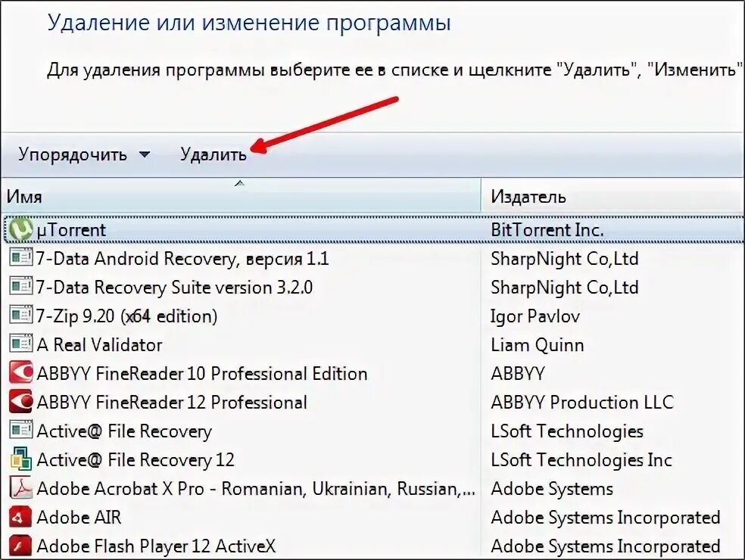Select the Adobe AIR entry

coord(79,518)
